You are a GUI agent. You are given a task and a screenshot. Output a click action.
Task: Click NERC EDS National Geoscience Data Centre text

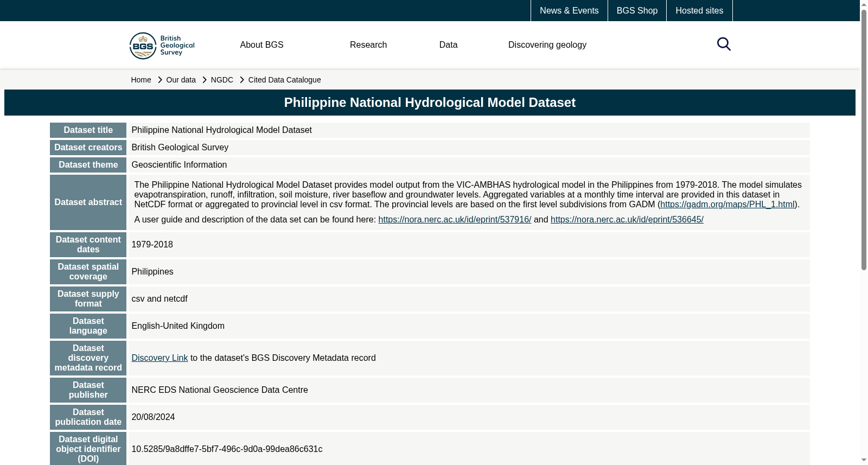click(x=220, y=390)
